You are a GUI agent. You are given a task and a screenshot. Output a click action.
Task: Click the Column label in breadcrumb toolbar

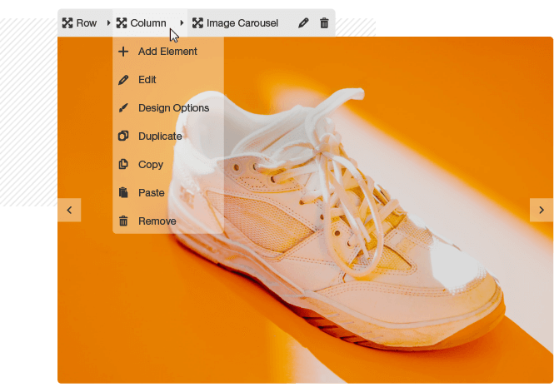(148, 23)
